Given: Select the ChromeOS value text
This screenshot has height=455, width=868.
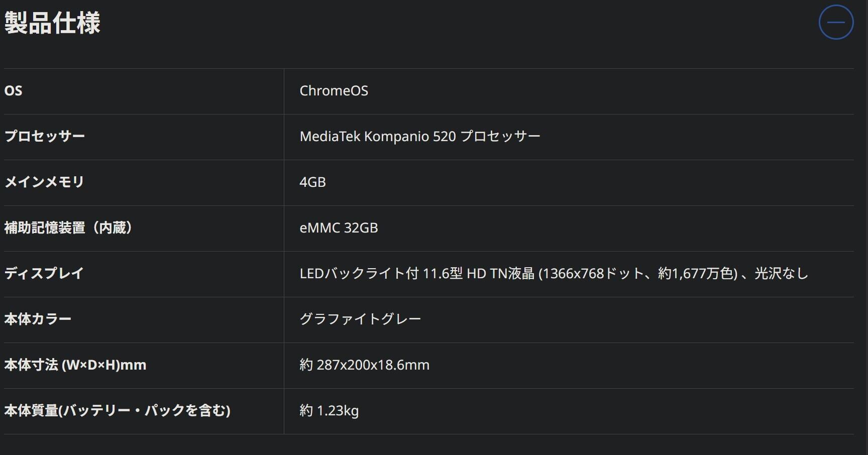Looking at the screenshot, I should point(334,91).
